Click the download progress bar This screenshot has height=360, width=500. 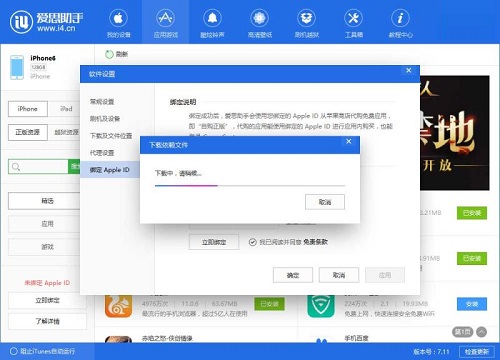pos(250,186)
